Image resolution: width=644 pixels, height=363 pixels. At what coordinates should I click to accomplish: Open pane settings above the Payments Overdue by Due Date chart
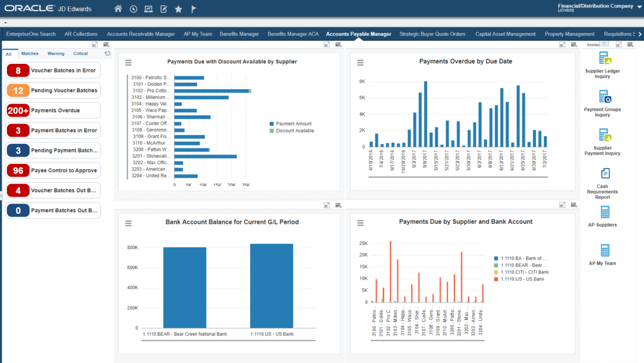(574, 45)
